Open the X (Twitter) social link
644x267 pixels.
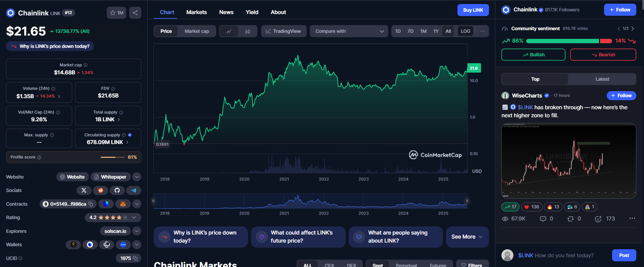tap(84, 190)
